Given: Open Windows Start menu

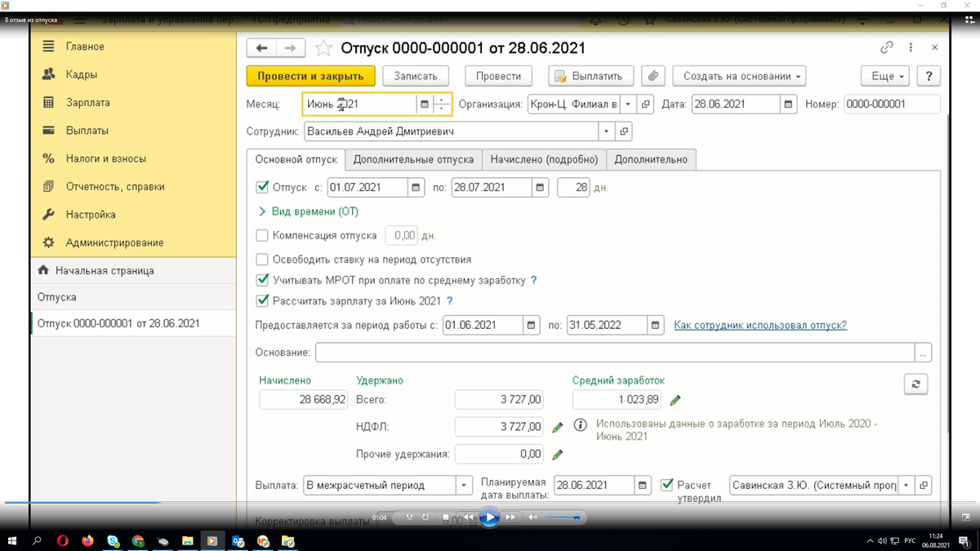Looking at the screenshot, I should tap(12, 540).
